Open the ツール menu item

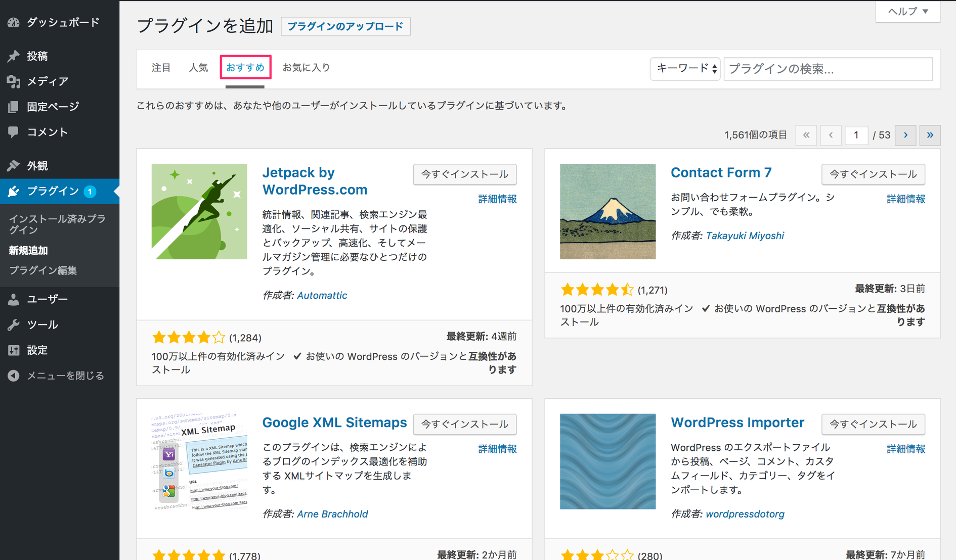click(60, 324)
